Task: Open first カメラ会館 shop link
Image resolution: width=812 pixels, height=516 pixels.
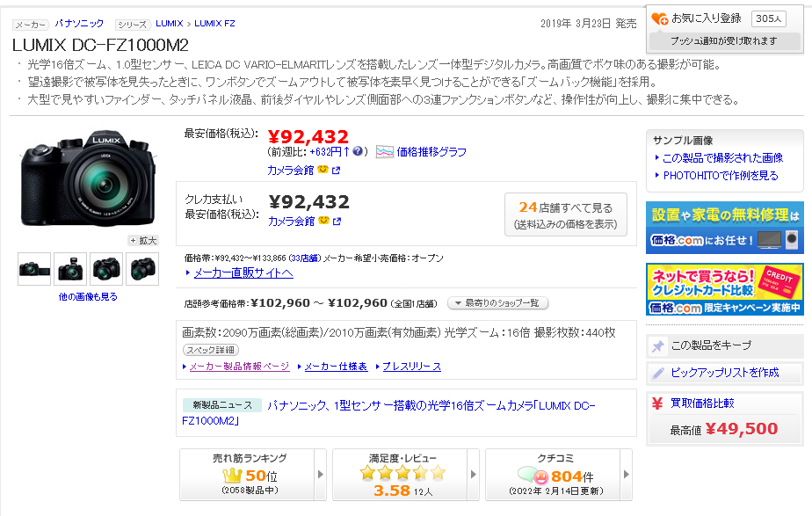Action: (291, 170)
